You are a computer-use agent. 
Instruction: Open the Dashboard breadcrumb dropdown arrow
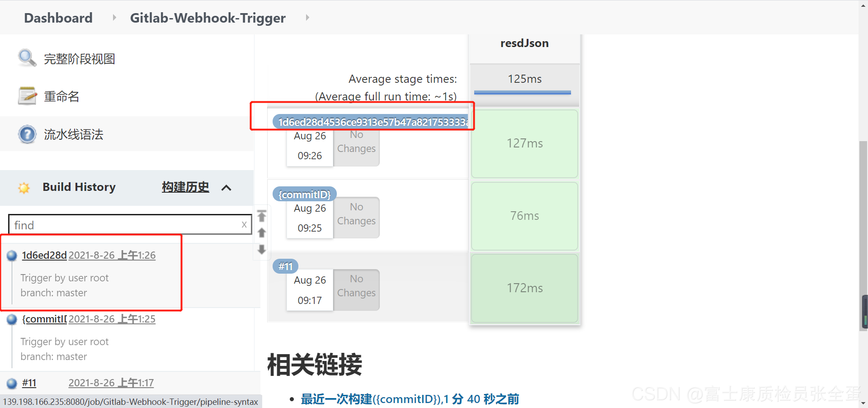coord(114,18)
